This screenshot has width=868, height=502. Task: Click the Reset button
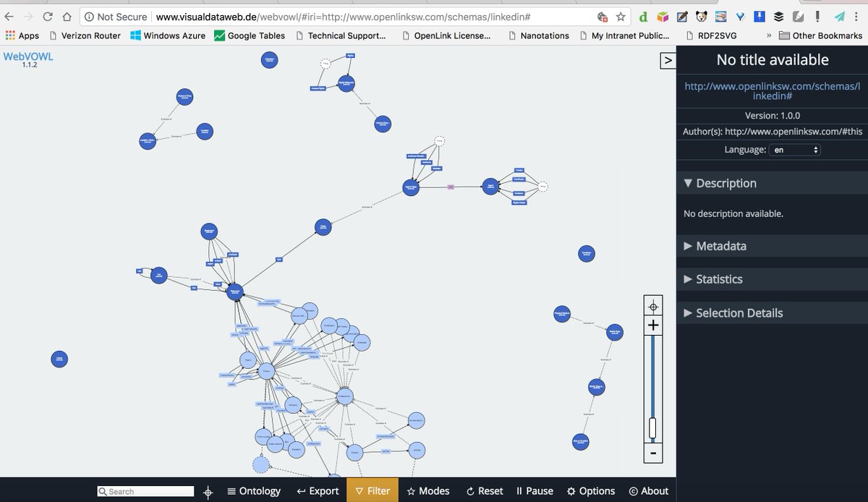pyautogui.click(x=483, y=490)
